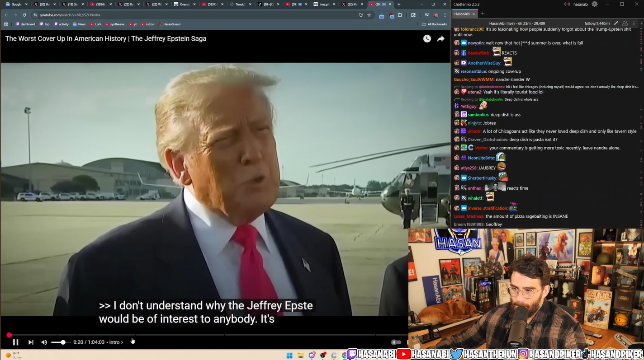Viewport: 644px width, 360px height.
Task: Open the 'activity' bookmark
Action: pos(61,24)
